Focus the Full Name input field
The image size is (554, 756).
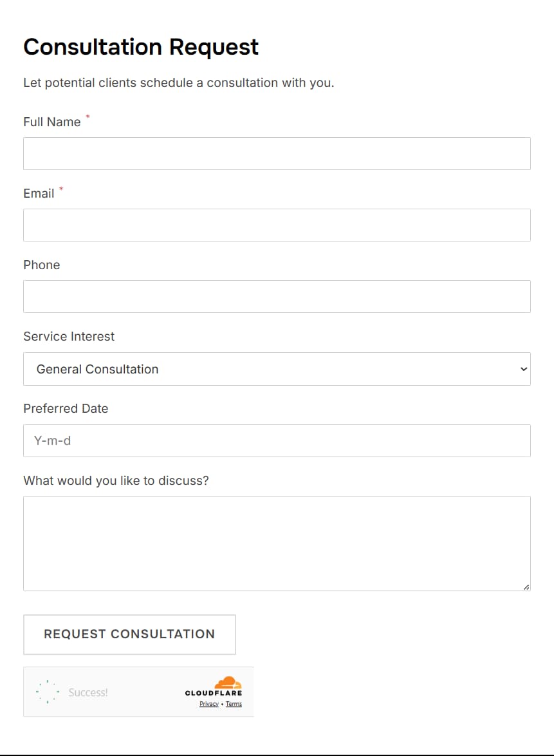[277, 153]
